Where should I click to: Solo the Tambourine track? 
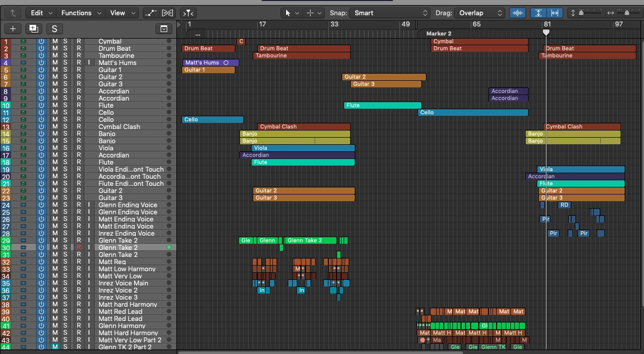(65, 56)
